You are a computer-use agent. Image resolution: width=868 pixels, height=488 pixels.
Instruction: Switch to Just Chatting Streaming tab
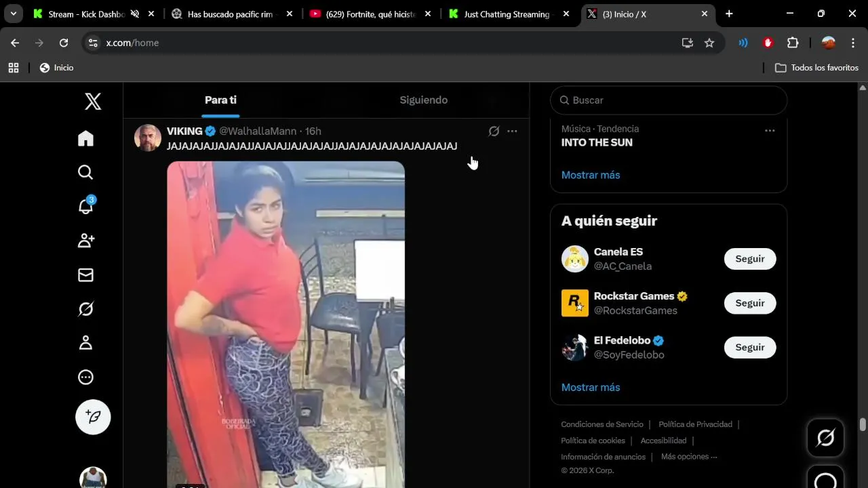click(x=507, y=14)
